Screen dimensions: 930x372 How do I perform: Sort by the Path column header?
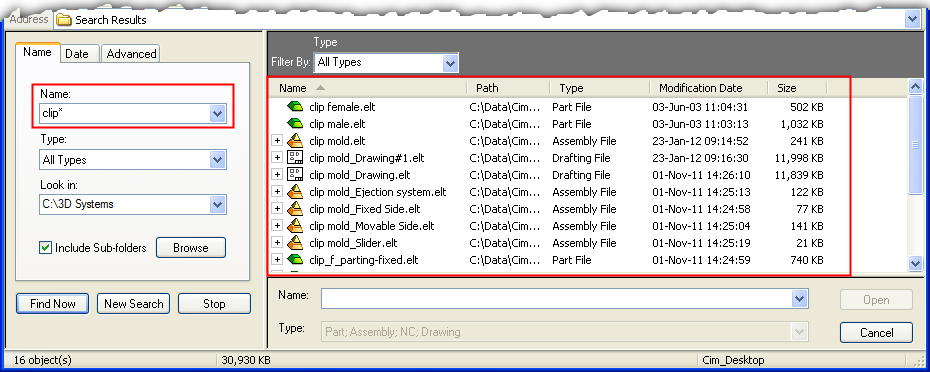(509, 88)
